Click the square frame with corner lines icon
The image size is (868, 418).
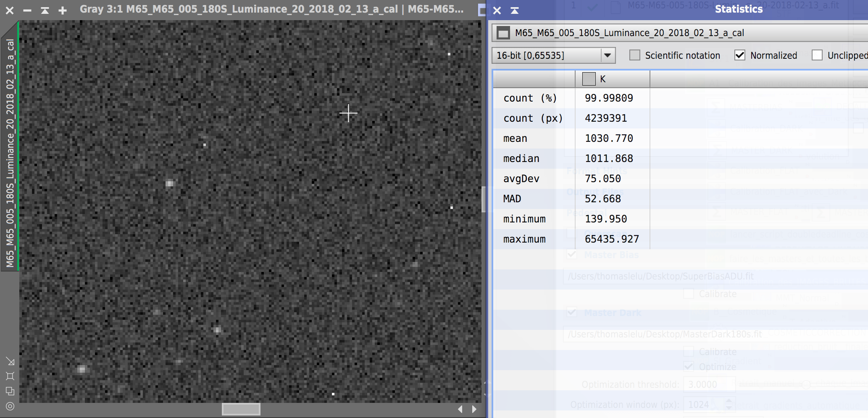pyautogui.click(x=10, y=376)
